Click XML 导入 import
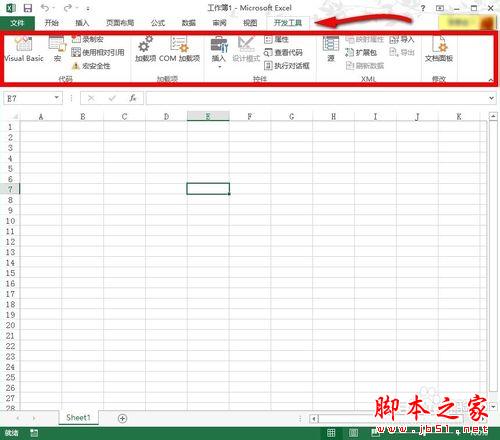The image size is (500, 440). (x=402, y=39)
